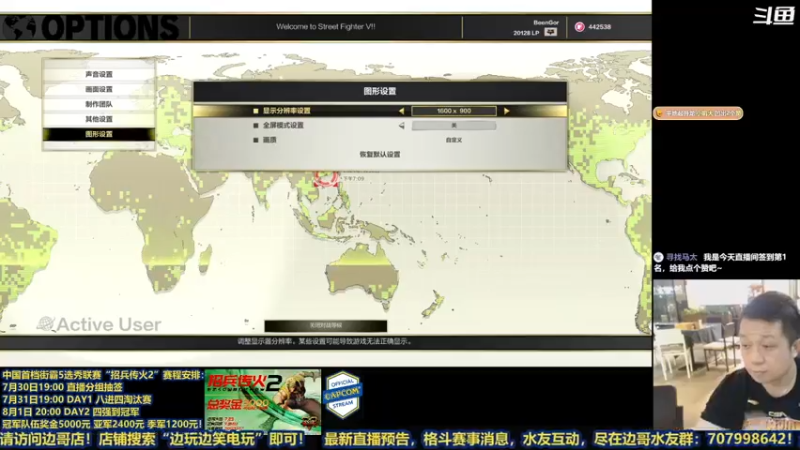
Task: Click the league rank icon beside 20128 LP
Action: (x=550, y=32)
